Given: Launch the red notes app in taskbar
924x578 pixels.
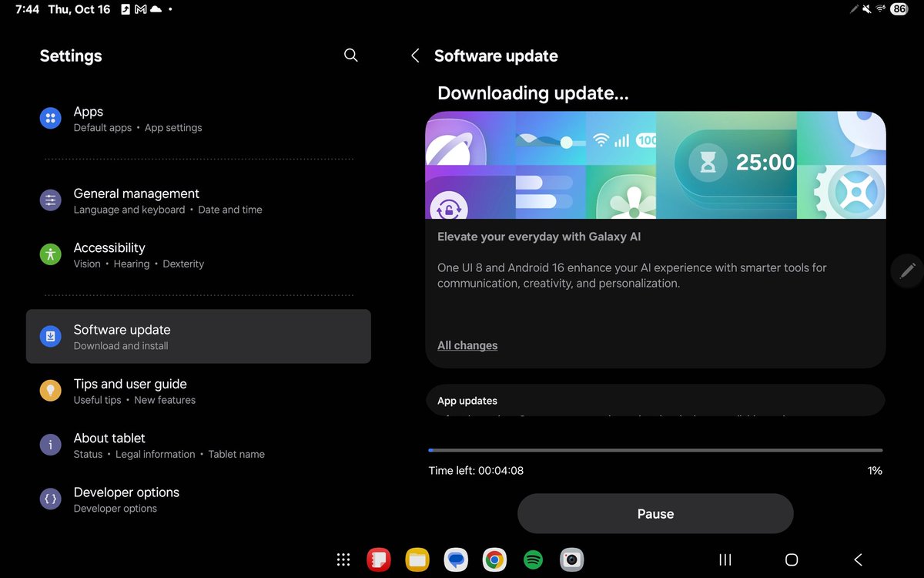Looking at the screenshot, I should [x=378, y=560].
